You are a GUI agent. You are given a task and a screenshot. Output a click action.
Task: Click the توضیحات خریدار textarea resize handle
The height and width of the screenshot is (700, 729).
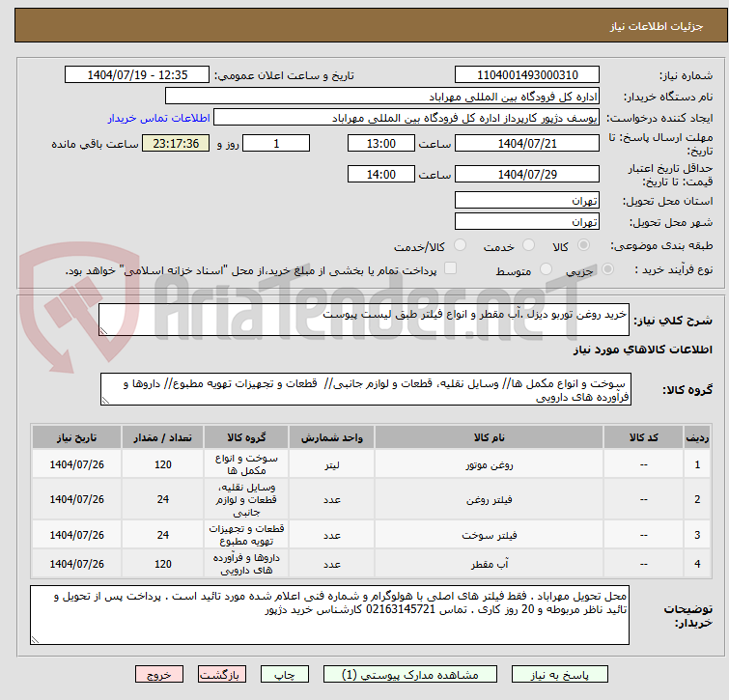(35, 640)
